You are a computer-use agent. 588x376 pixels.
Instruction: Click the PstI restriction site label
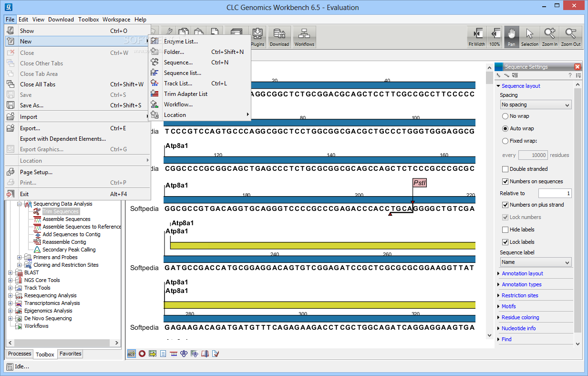420,183
